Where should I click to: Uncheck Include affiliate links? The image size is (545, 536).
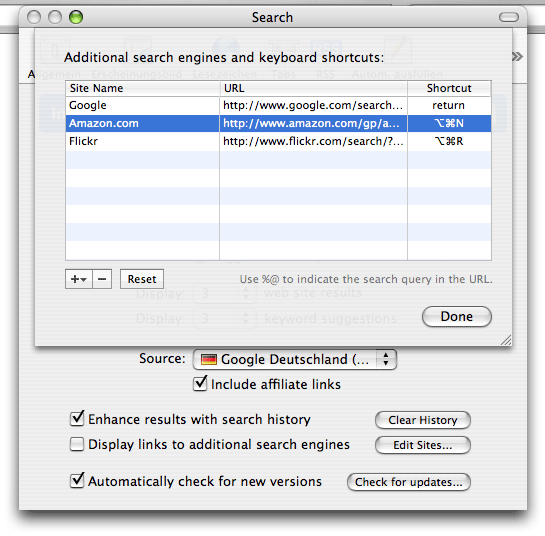pos(200,384)
